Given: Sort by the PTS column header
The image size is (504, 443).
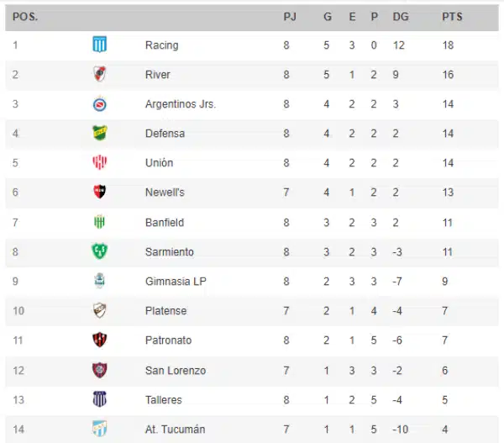Looking at the screenshot, I should point(452,17).
